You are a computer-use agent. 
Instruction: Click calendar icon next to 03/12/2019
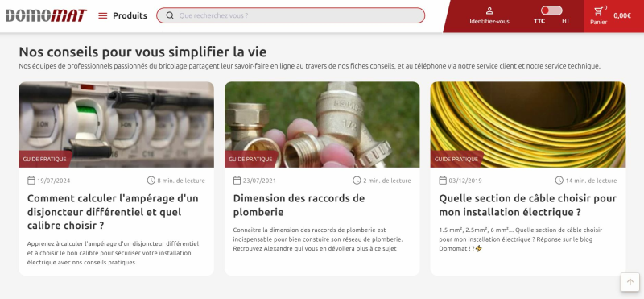(x=443, y=181)
